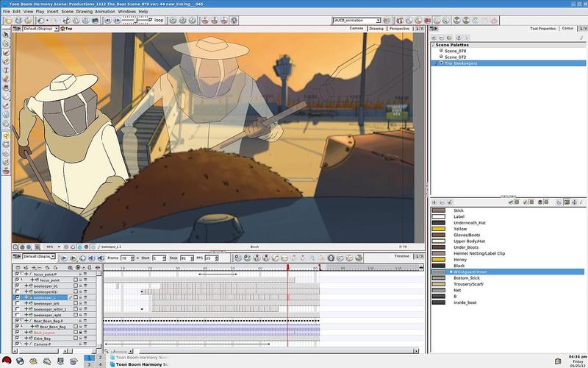The height and width of the screenshot is (368, 588).
Task: Open the Drawing menu
Action: pyautogui.click(x=84, y=11)
